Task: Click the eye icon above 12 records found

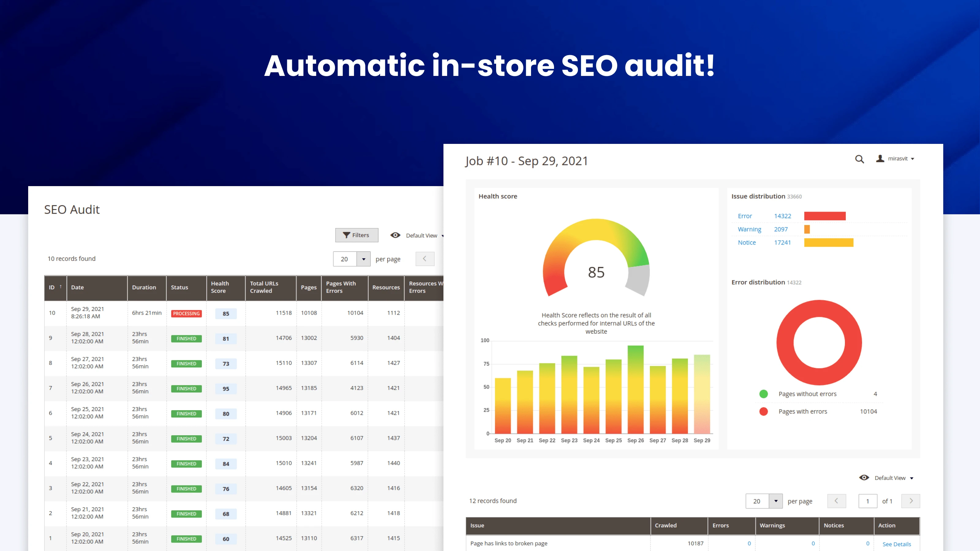Action: [864, 478]
